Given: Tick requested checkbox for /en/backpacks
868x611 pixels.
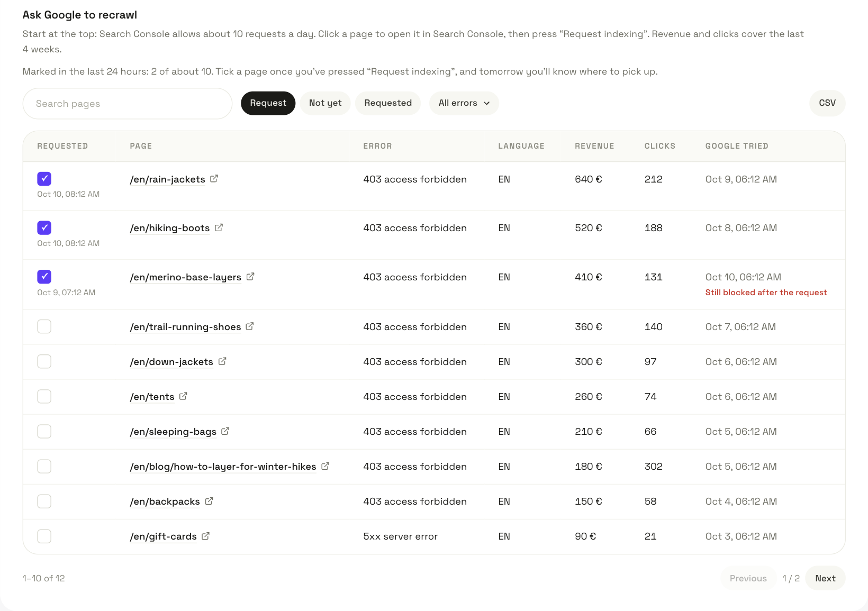Looking at the screenshot, I should click(x=44, y=501).
